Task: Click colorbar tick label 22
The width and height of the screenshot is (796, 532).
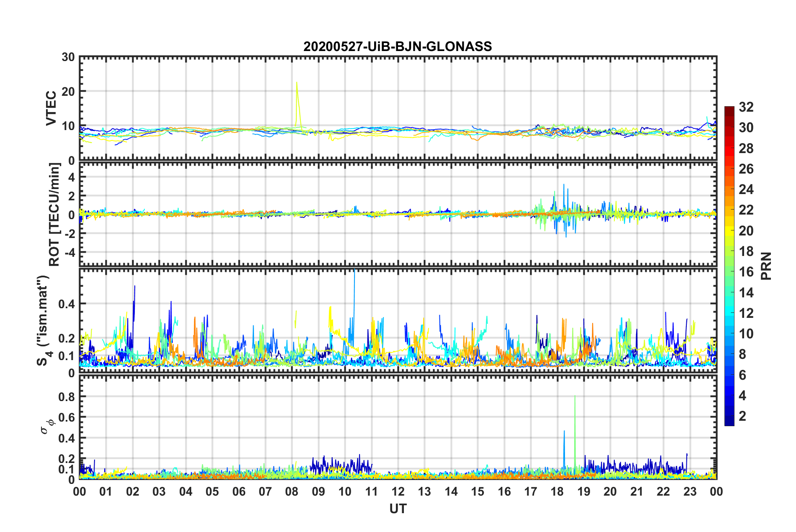Action: (x=746, y=210)
